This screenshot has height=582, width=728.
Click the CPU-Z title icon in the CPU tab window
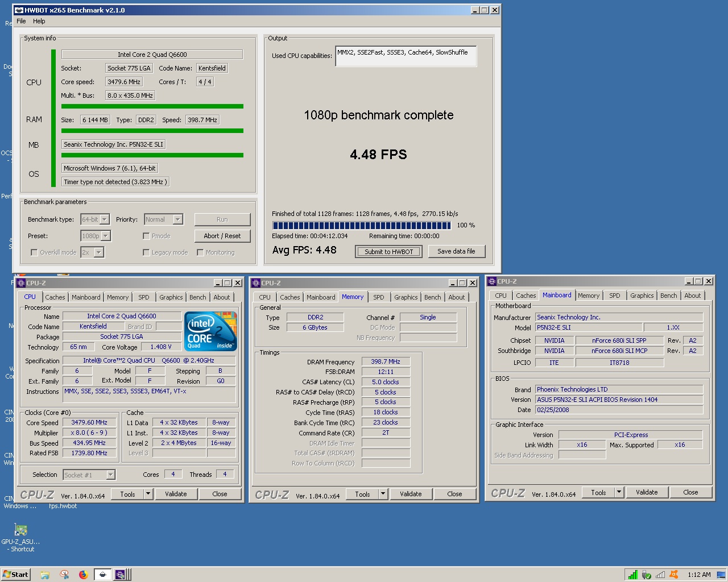[x=21, y=282]
